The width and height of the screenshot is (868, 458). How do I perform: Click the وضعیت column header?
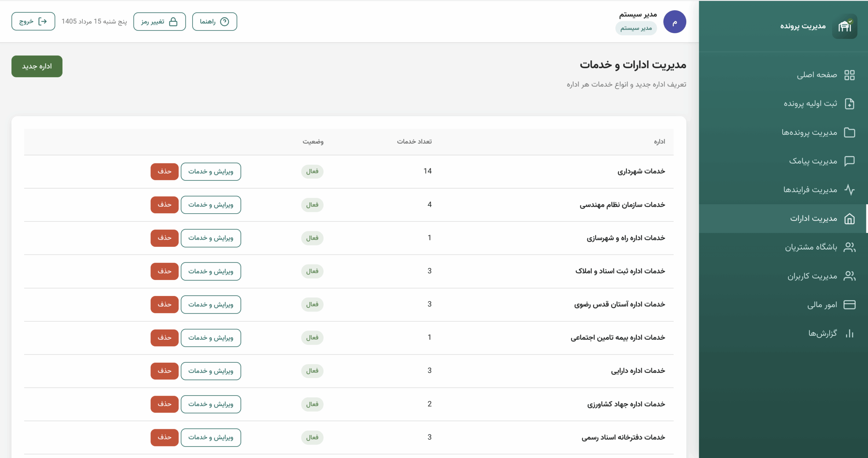(x=313, y=141)
